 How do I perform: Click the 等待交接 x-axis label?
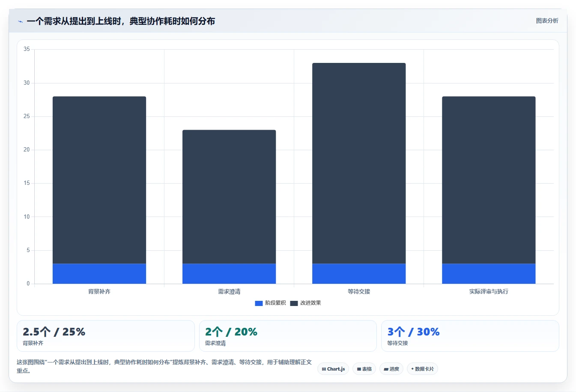[359, 291]
